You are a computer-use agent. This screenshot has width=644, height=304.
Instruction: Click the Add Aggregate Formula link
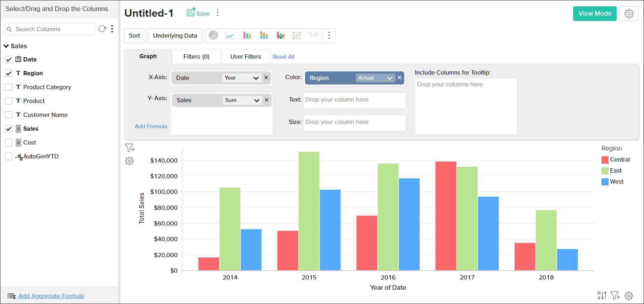(x=51, y=296)
